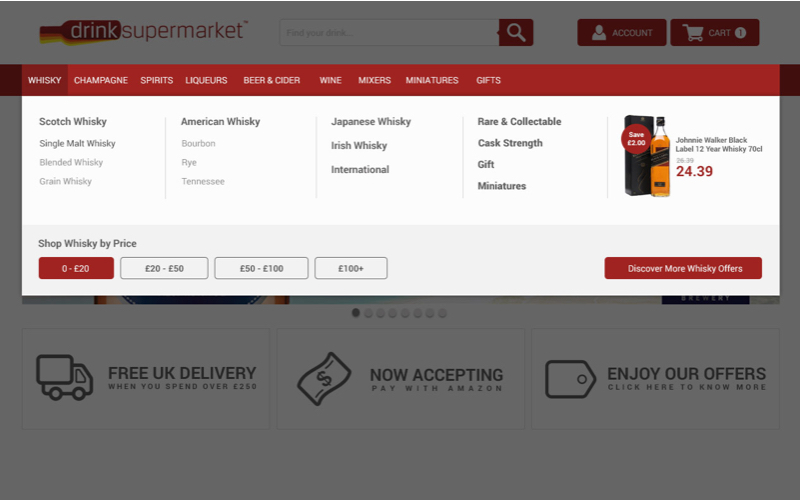Click the search magnifier icon
This screenshot has width=800, height=500.
[x=516, y=33]
